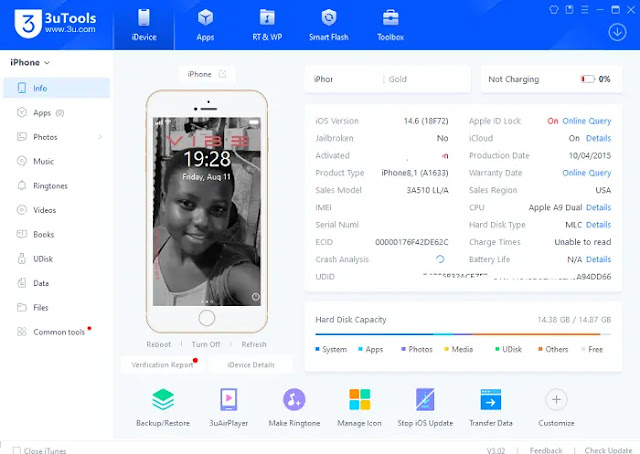Open Files in the sidebar
The width and height of the screenshot is (640, 454).
point(56,308)
